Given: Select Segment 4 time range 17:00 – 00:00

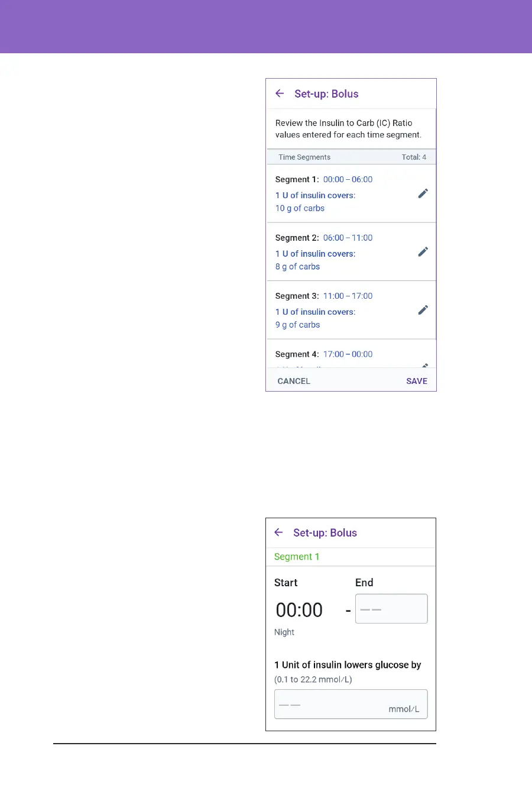Looking at the screenshot, I should click(348, 354).
